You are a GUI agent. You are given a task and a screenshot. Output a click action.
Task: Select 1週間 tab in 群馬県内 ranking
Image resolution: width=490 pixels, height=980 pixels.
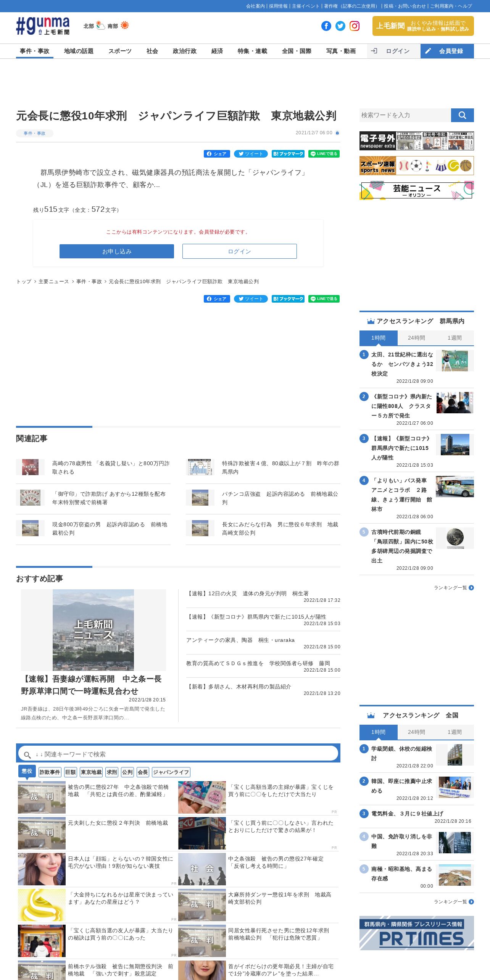[455, 338]
